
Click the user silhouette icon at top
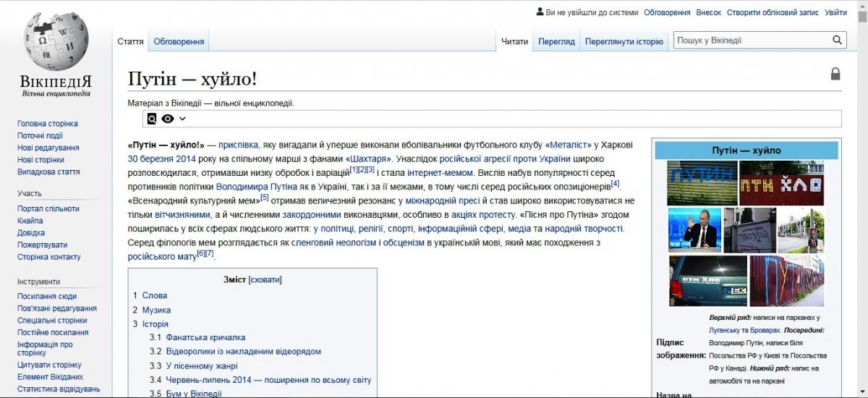point(540,12)
